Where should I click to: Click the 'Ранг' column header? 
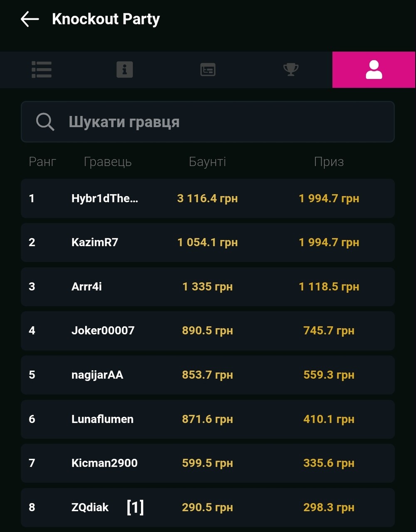click(x=42, y=162)
